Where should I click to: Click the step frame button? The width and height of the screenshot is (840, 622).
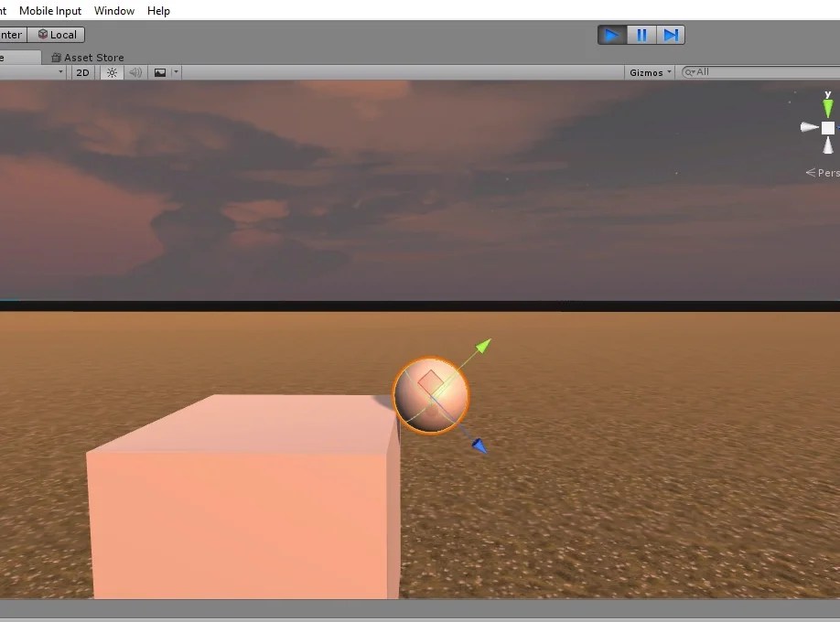coord(672,34)
